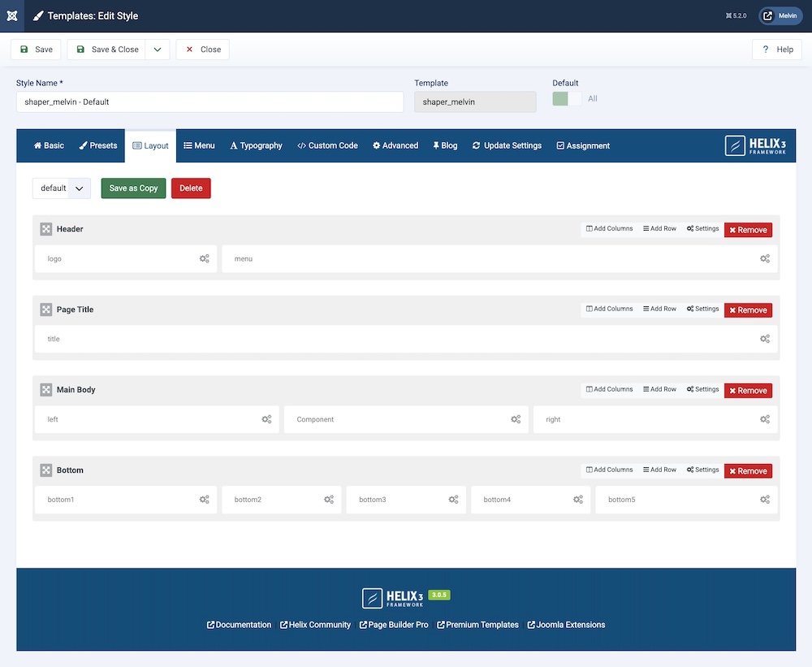Viewport: 812px width, 667px height.
Task: Switch to the Typography tab
Action: pos(256,145)
